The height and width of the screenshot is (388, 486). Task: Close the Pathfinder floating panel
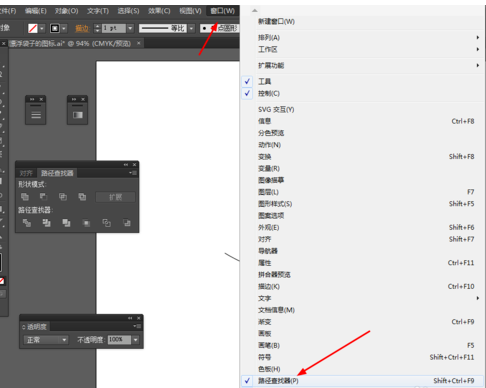point(134,165)
